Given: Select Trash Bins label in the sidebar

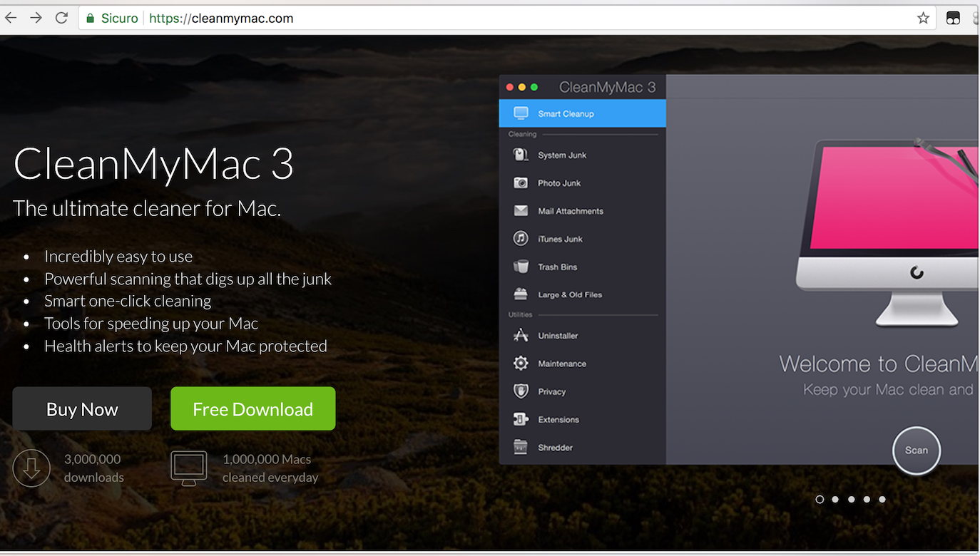Looking at the screenshot, I should [557, 267].
